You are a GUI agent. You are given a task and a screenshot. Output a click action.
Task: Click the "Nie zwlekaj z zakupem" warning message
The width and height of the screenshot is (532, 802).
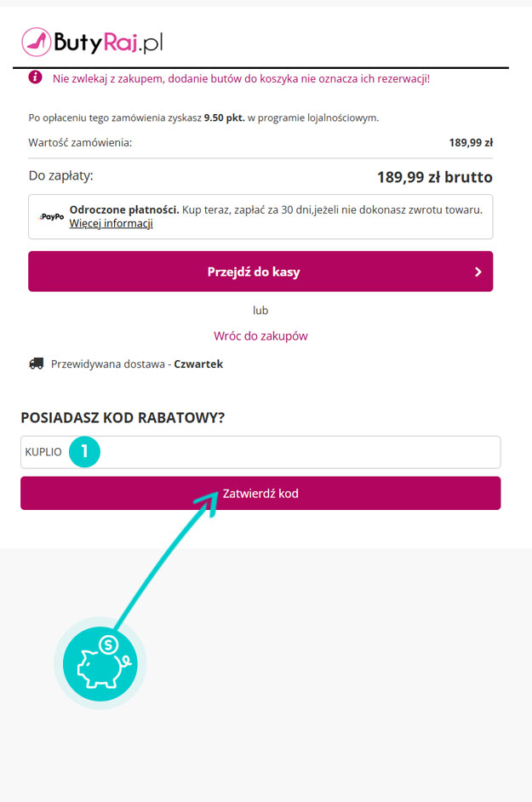241,78
